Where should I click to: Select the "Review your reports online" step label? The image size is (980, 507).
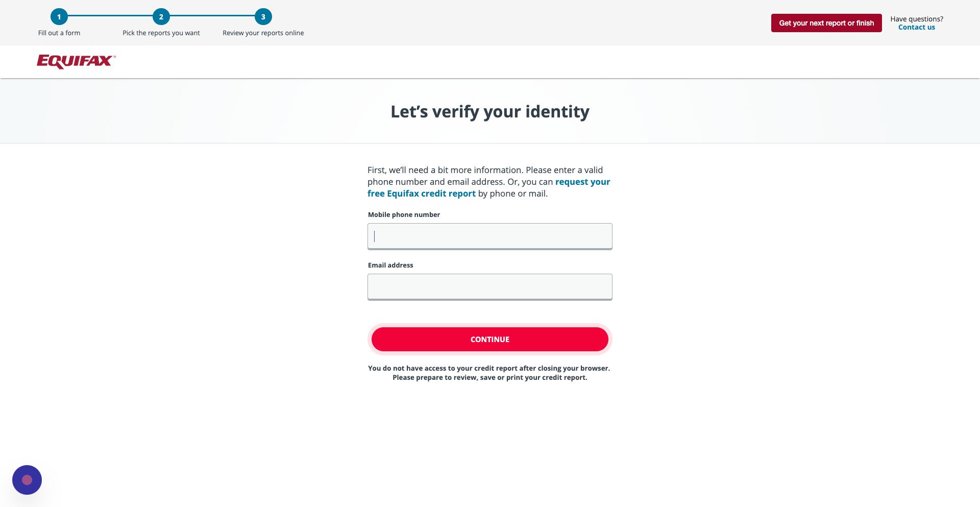click(263, 33)
